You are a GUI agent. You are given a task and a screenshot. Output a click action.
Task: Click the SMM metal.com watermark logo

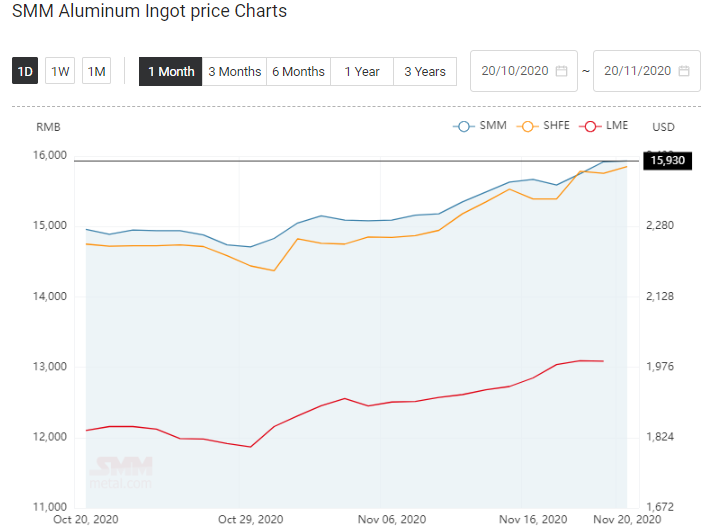click(121, 473)
